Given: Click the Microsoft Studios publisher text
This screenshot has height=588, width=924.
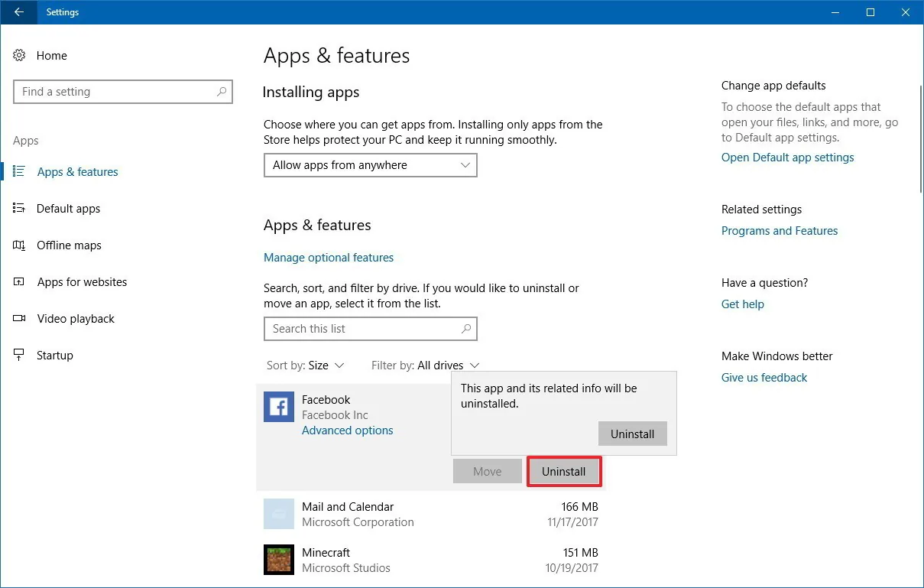Looking at the screenshot, I should [346, 568].
